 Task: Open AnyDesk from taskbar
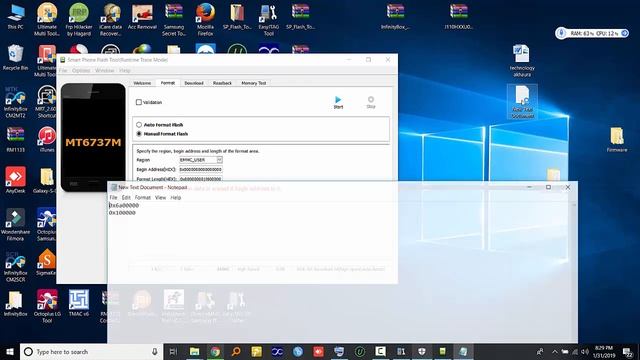318,351
